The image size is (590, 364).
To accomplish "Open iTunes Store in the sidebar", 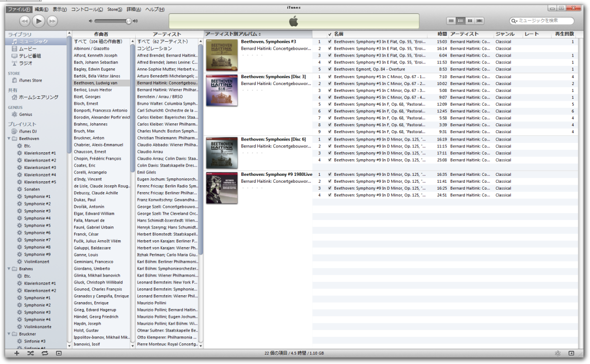I will point(30,81).
